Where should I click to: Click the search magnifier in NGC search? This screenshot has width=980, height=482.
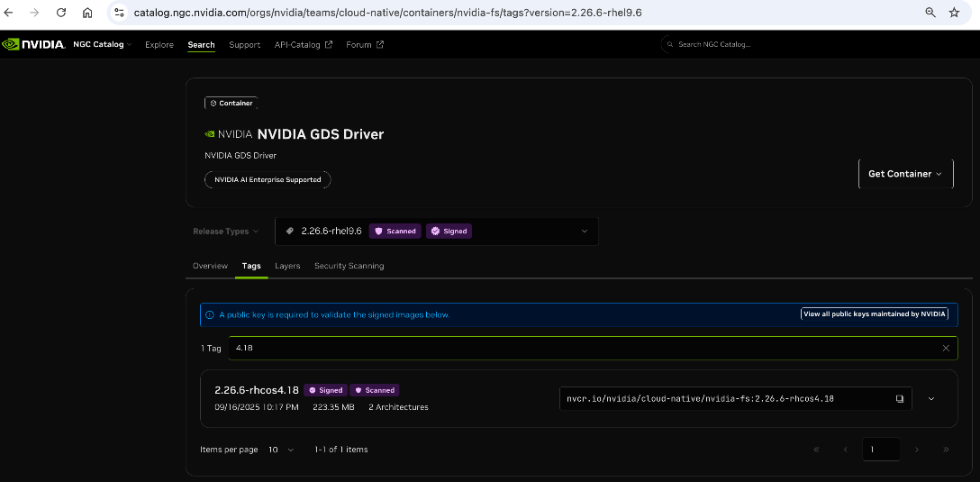[x=670, y=45]
